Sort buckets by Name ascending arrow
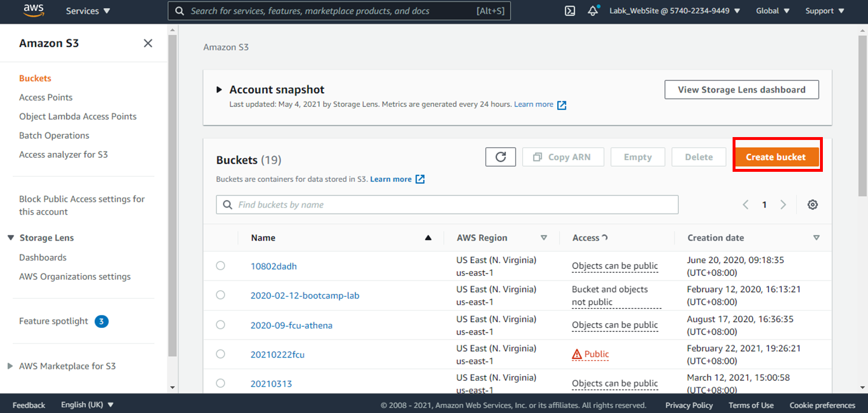This screenshot has width=868, height=413. tap(428, 238)
